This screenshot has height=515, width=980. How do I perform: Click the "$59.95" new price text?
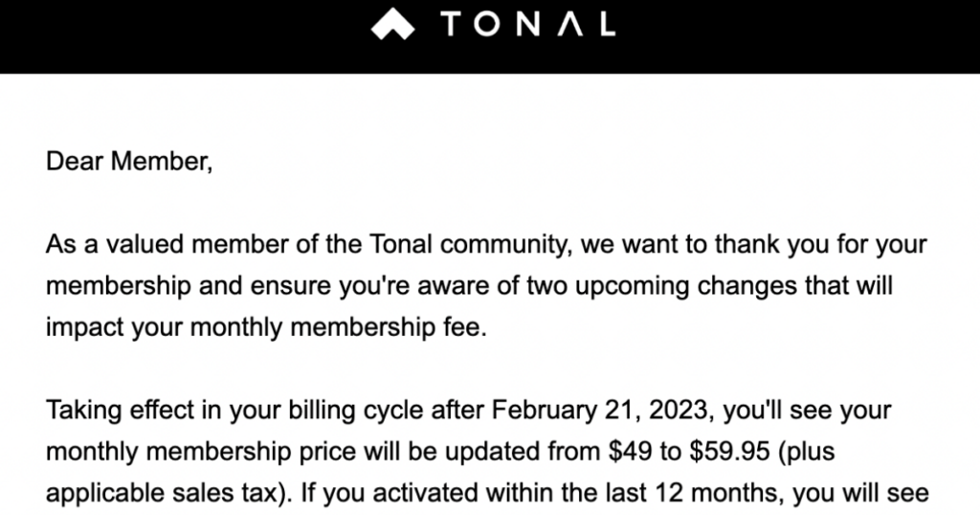(x=729, y=451)
